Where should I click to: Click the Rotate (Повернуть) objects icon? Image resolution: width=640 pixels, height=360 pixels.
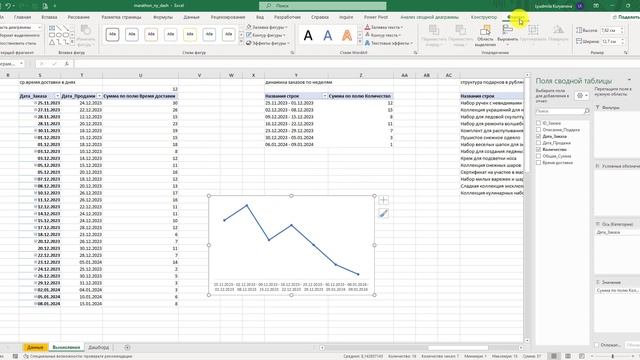coord(558,29)
